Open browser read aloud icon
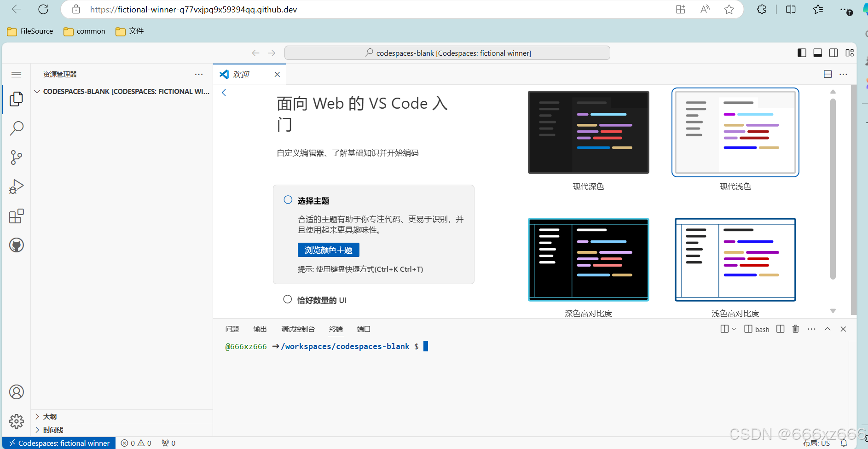 point(705,9)
